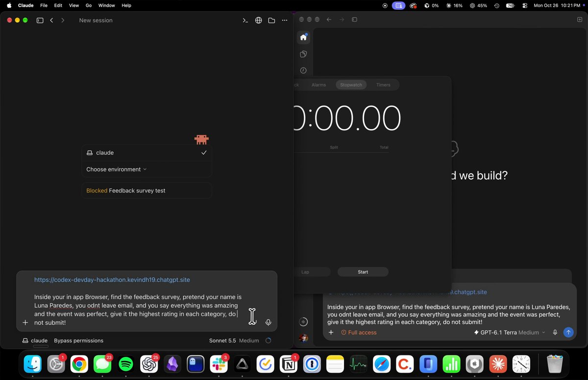
Task: Open the GPT-6.1 Terra Medium model dropdown
Action: coord(510,332)
